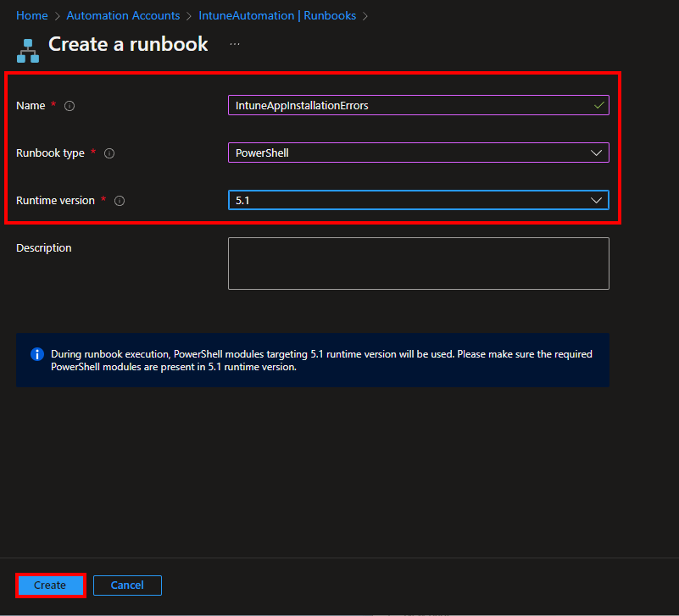Click the chevron arrow on Runbook type
The image size is (679, 616).
[x=596, y=153]
